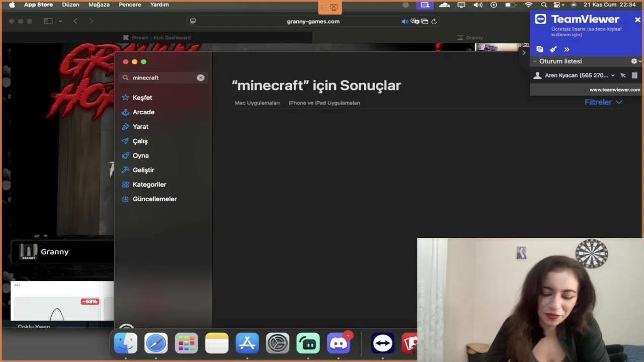The height and width of the screenshot is (362, 644).
Task: Expand more TeamViewer tools double-arrow
Action: pyautogui.click(x=567, y=49)
